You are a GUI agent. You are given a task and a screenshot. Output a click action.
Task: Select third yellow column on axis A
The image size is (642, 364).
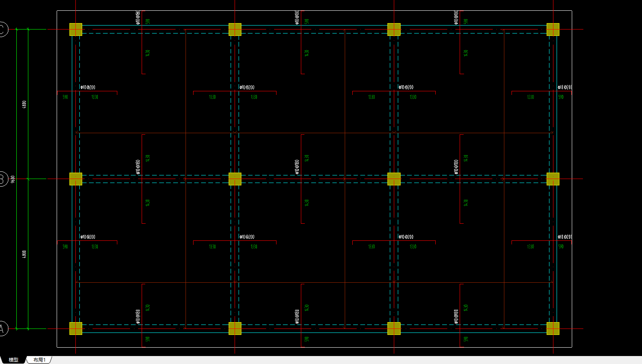[x=394, y=329]
